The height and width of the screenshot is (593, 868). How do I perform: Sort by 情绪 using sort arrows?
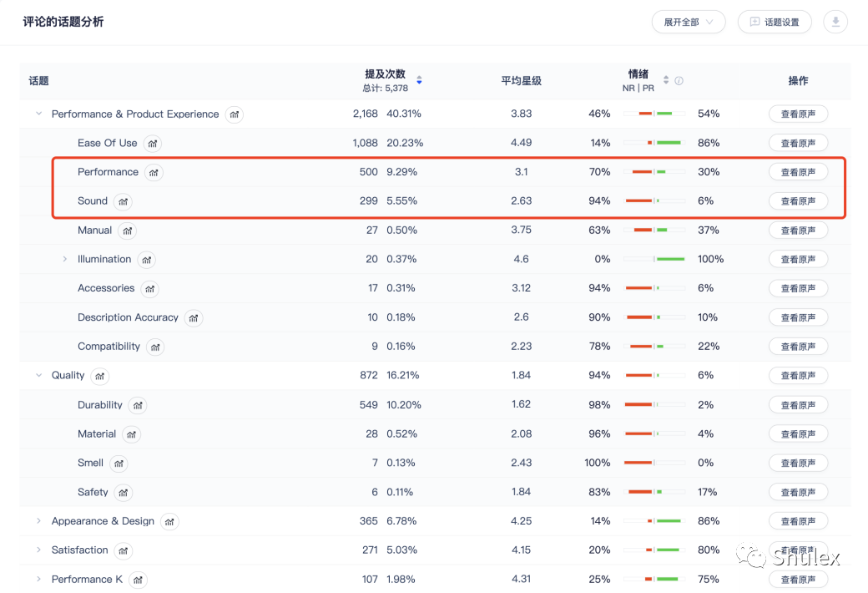tap(666, 80)
